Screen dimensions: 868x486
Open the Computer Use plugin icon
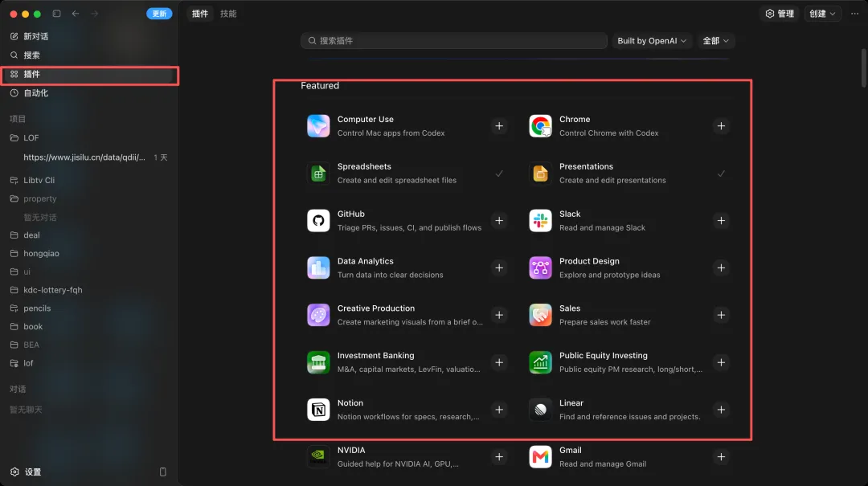point(318,126)
